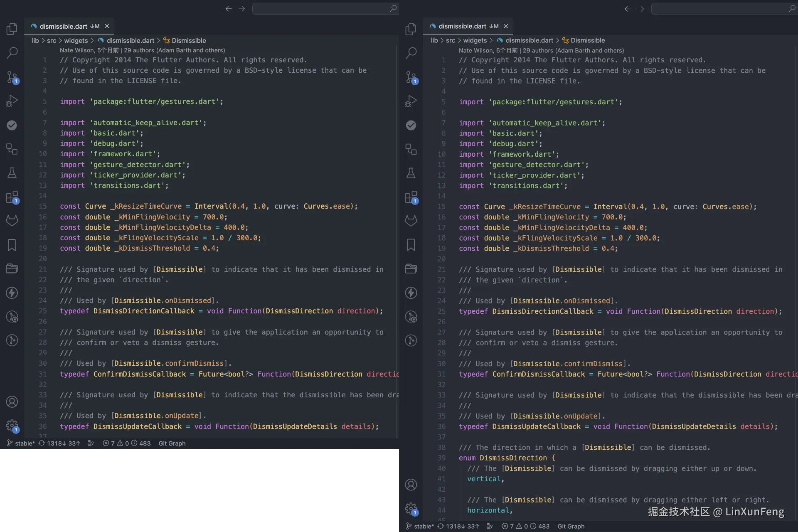Expand the src breadcrumb in right editor
798x532 pixels.
click(450, 40)
